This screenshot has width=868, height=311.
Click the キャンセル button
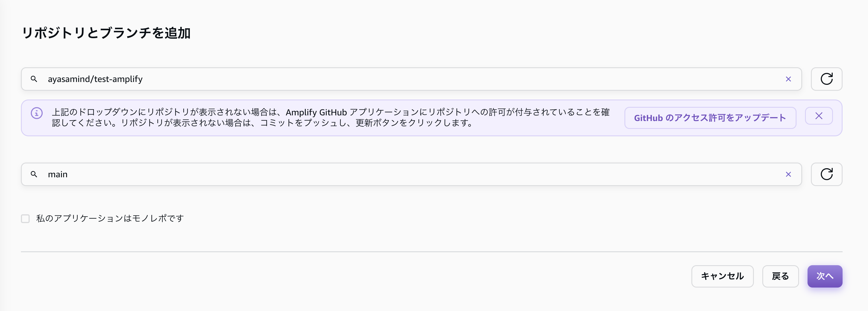click(x=722, y=276)
